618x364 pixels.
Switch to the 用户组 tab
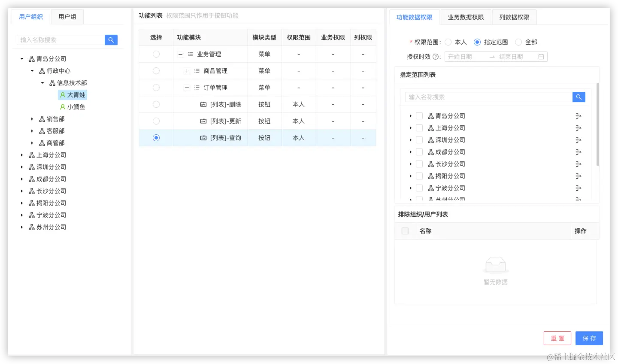pyautogui.click(x=67, y=16)
